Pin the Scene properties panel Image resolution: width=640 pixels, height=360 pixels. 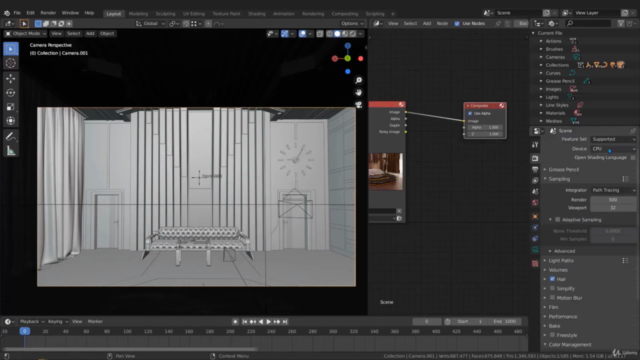[x=633, y=131]
